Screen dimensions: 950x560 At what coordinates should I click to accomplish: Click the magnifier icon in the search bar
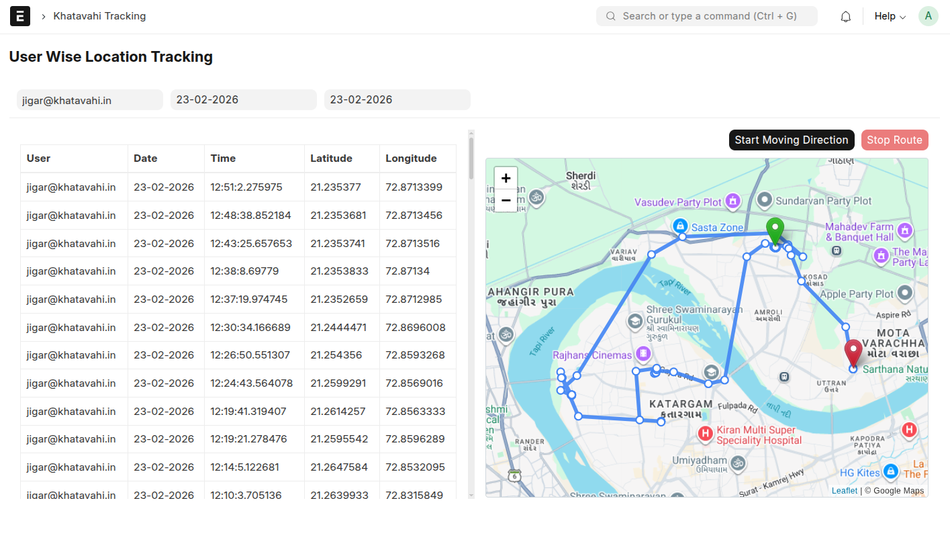click(x=610, y=15)
